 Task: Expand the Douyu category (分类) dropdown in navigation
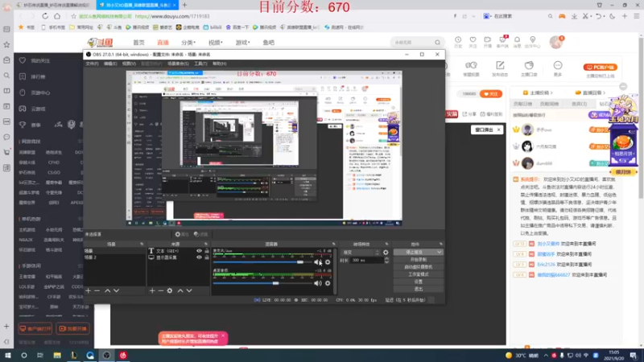point(188,43)
